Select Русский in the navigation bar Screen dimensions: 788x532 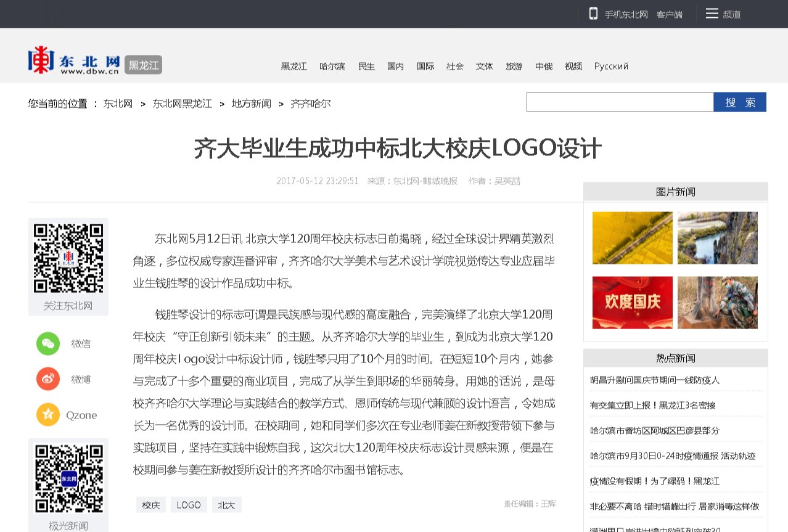[611, 67]
